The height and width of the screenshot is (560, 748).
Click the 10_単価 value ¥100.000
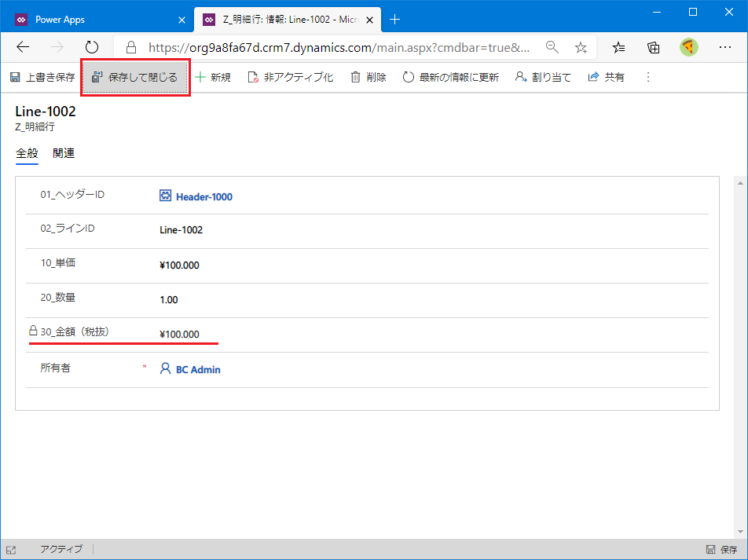pyautogui.click(x=179, y=265)
